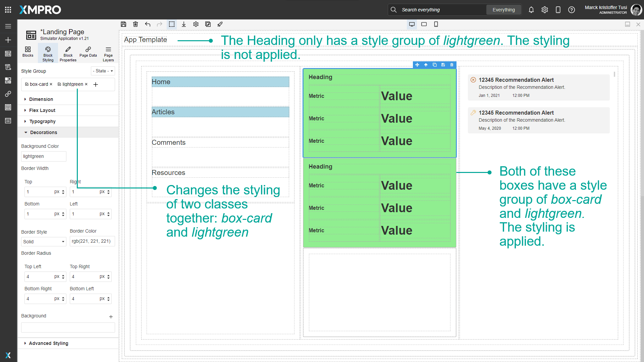Switch canvas to mobile view

436,24
